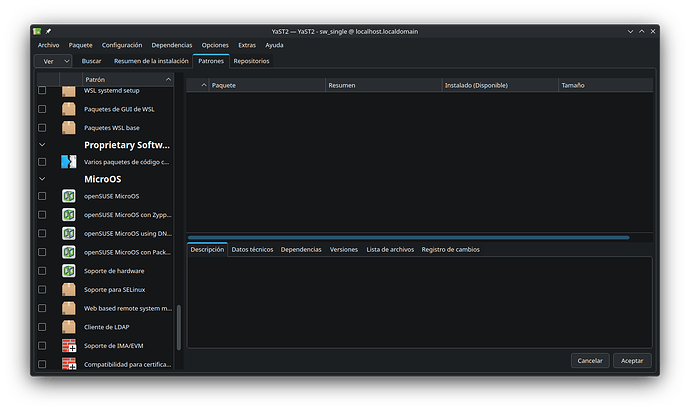Click the pin icon in the title bar

tap(47, 31)
